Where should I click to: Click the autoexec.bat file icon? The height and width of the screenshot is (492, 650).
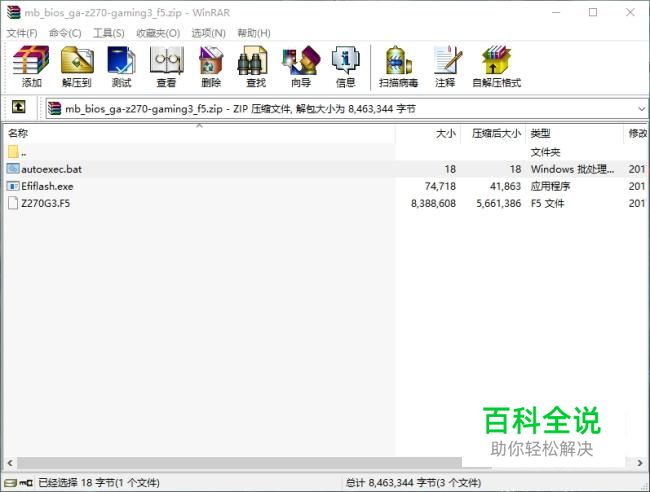pos(13,168)
